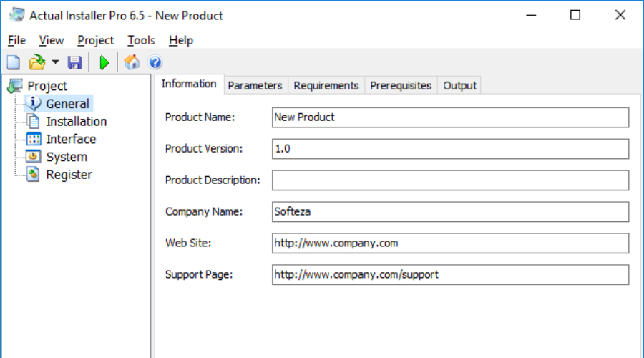Expand the Open project dropdown arrow
Screen dimensions: 644x358
point(55,63)
